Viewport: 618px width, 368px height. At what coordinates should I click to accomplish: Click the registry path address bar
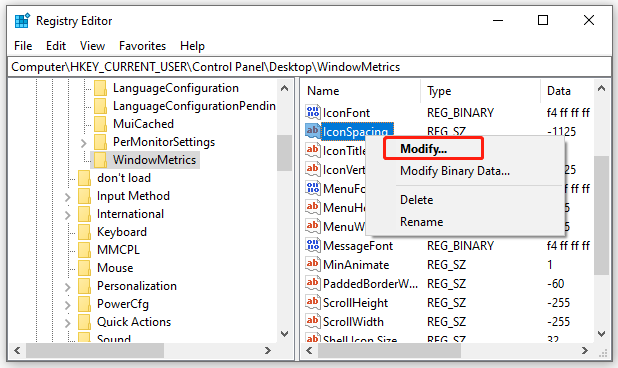[x=309, y=67]
